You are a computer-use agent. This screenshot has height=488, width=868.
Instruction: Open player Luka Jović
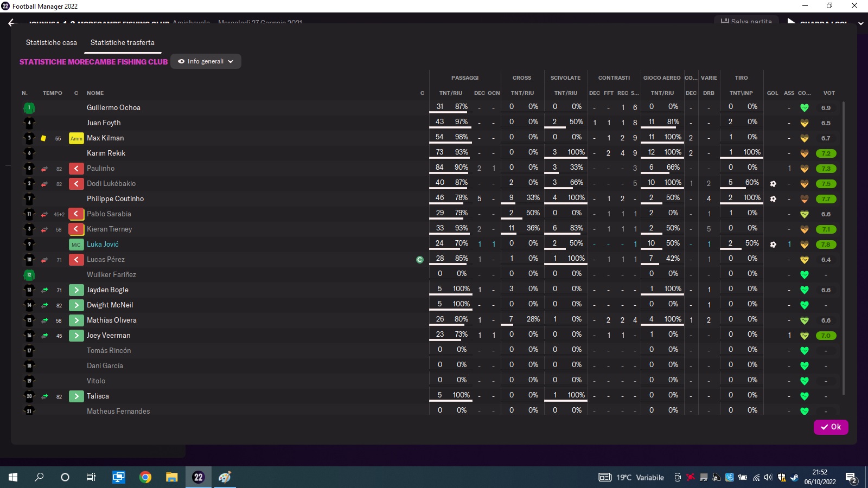tap(103, 244)
